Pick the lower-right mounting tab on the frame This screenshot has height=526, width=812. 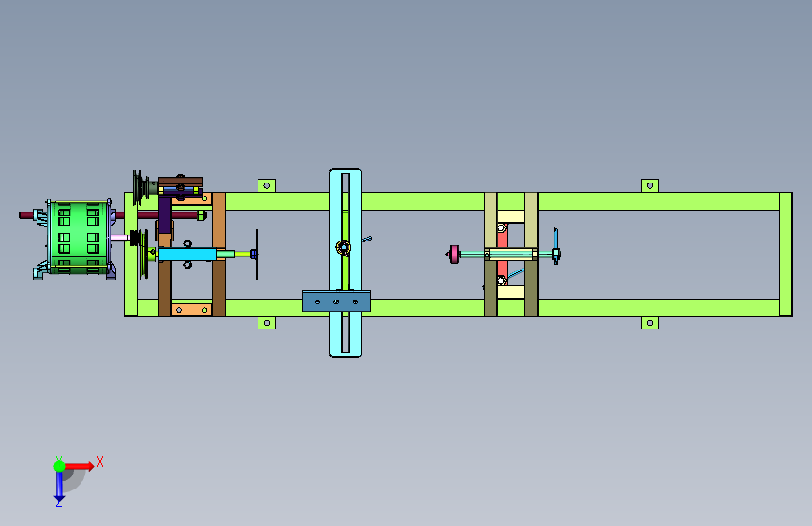click(650, 323)
